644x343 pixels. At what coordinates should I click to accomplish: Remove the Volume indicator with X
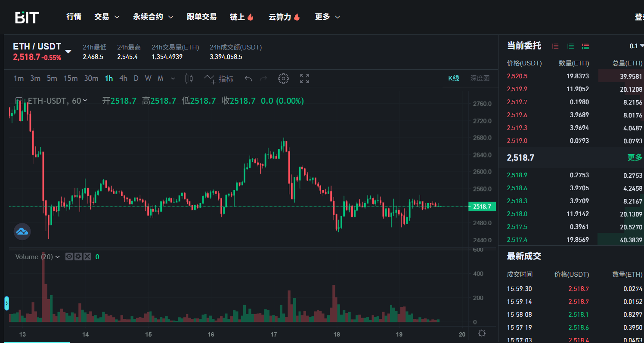(x=87, y=256)
